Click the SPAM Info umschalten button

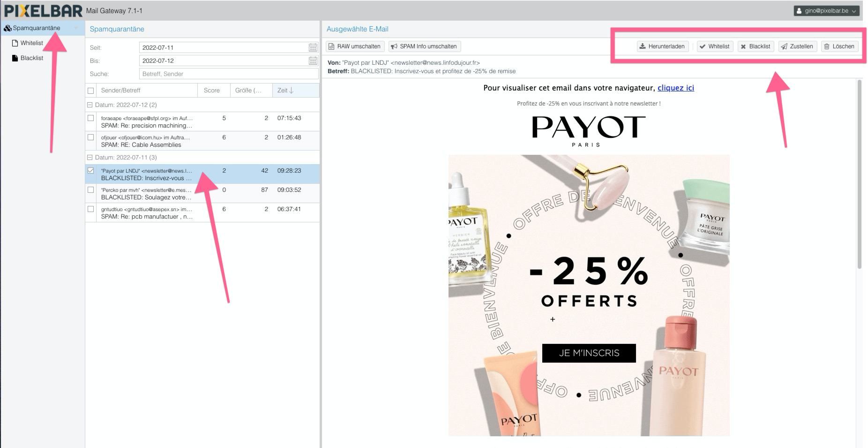coord(425,46)
